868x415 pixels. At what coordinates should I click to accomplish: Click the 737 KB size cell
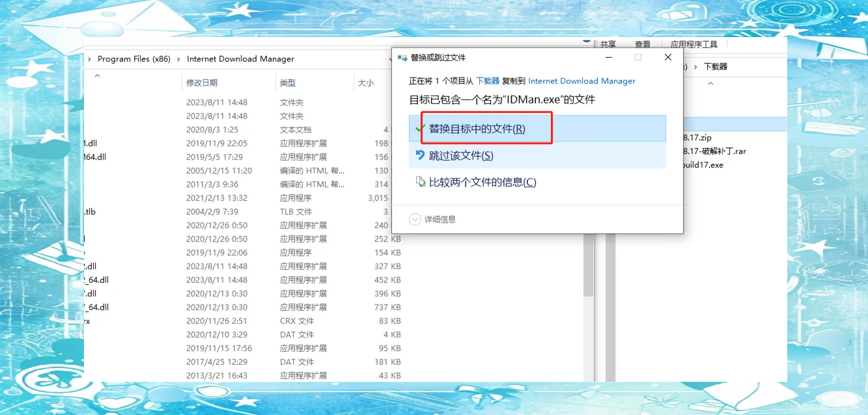[x=387, y=308]
